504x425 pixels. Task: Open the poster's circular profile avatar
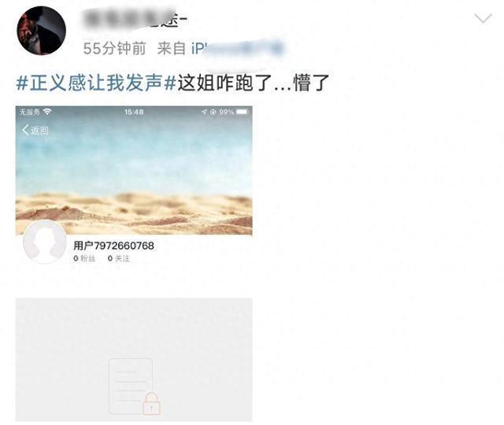click(42, 31)
